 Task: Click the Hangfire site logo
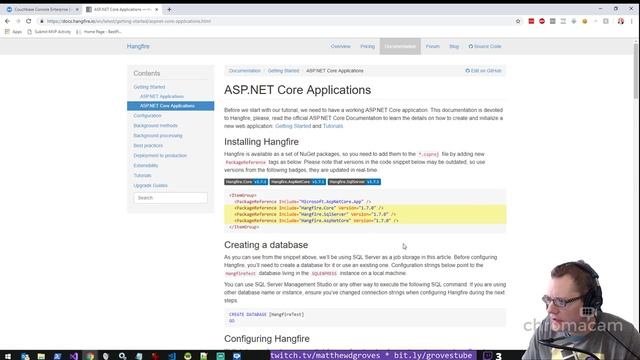click(138, 47)
